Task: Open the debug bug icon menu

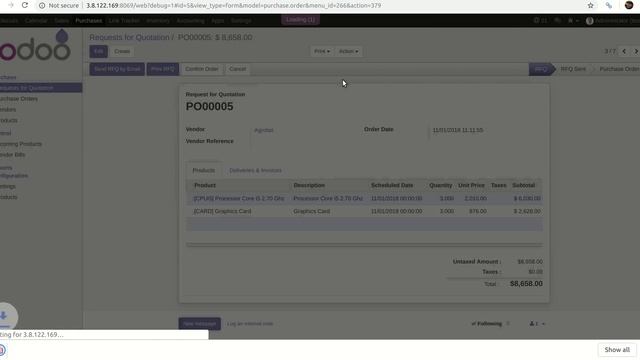Action: point(573,20)
